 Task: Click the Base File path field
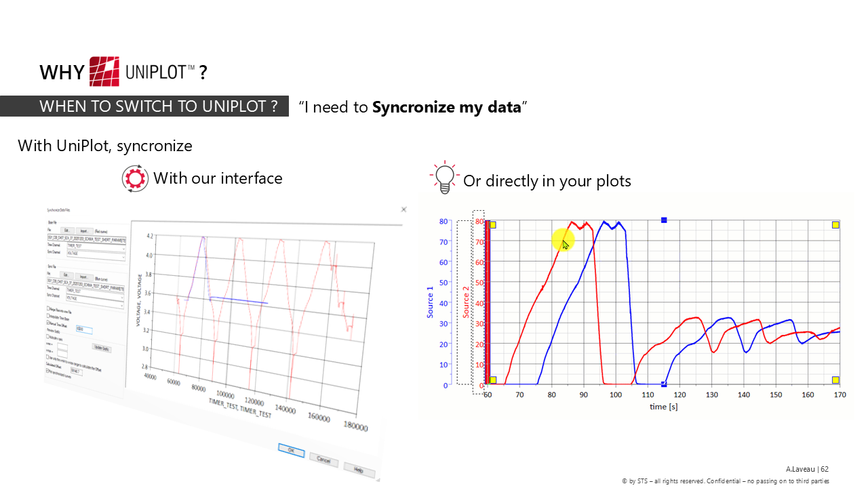pos(86,240)
